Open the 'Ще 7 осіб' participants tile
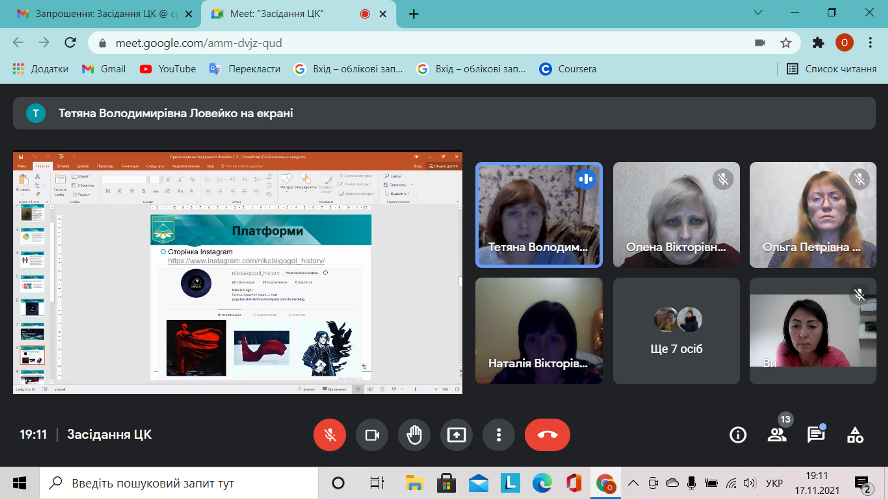The image size is (888, 499). pyautogui.click(x=676, y=331)
